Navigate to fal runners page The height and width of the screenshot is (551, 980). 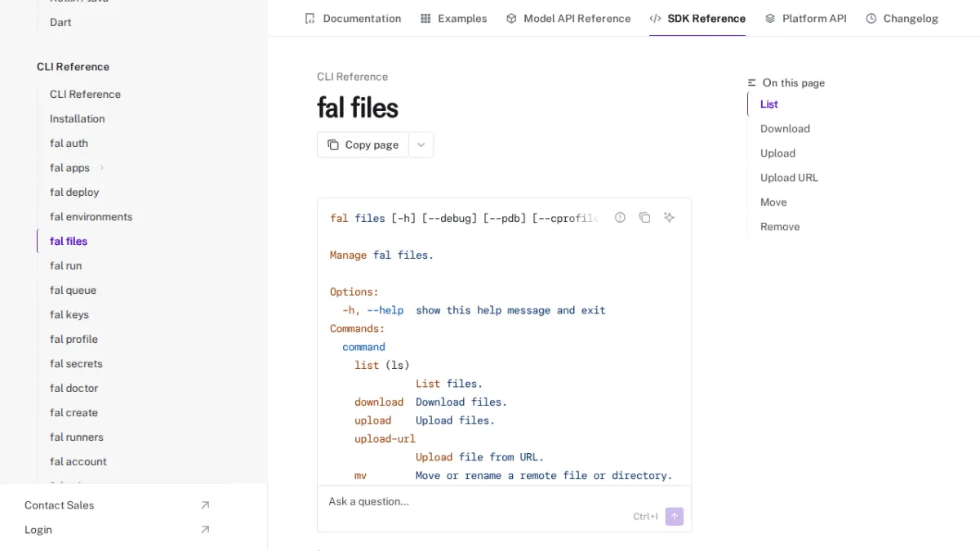(77, 437)
